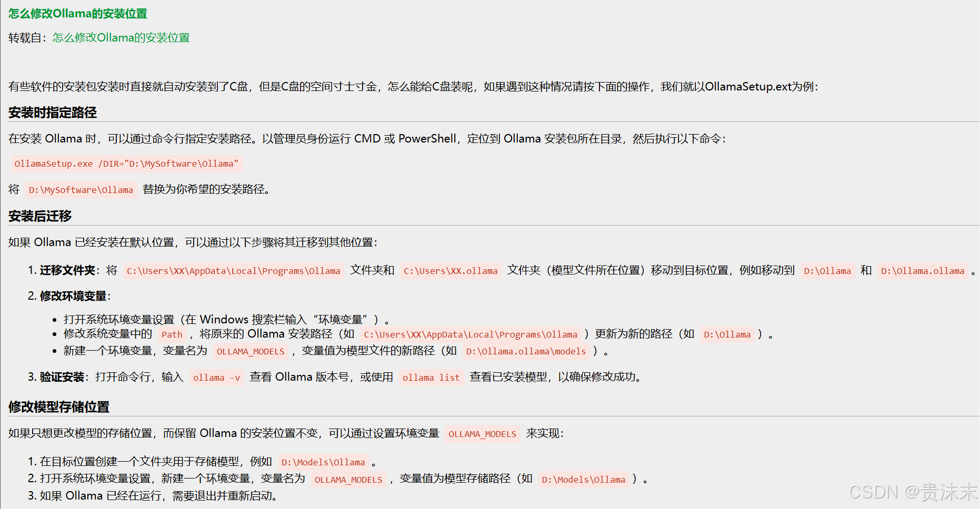980x509 pixels.
Task: Click the 验证安装 bold label
Action: [62, 377]
